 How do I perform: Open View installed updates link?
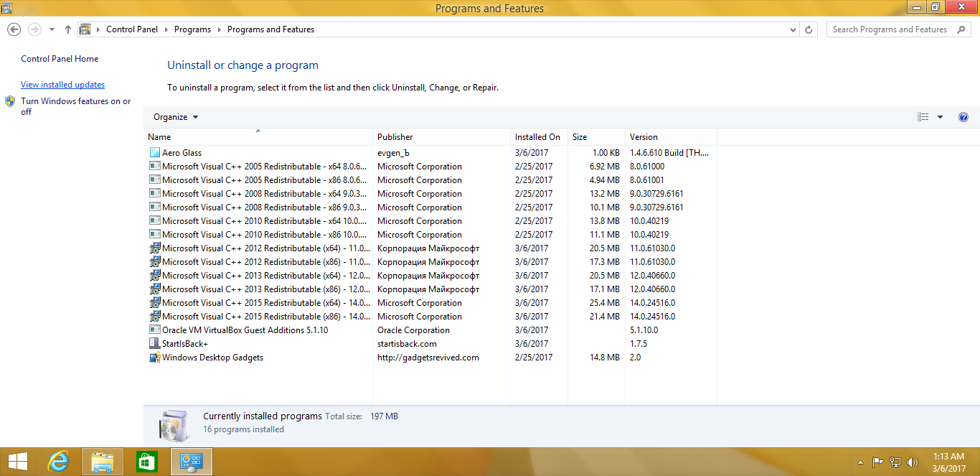coord(62,85)
